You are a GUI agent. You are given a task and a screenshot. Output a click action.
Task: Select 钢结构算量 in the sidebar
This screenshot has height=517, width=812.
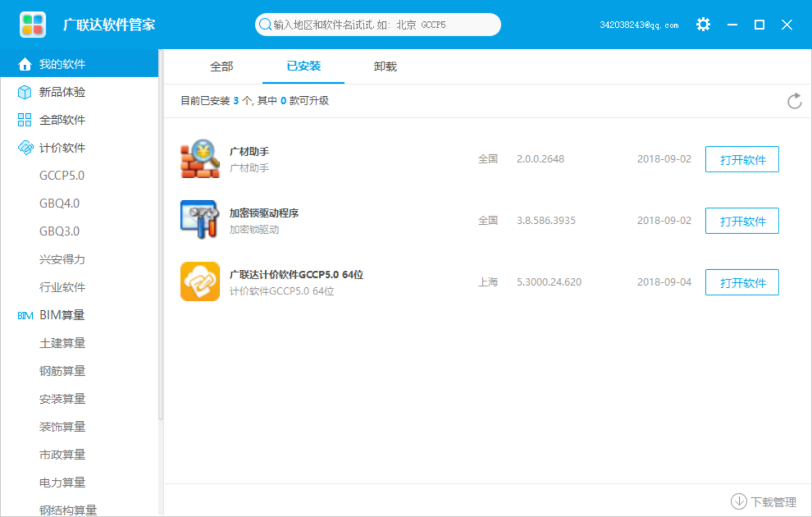coord(68,510)
